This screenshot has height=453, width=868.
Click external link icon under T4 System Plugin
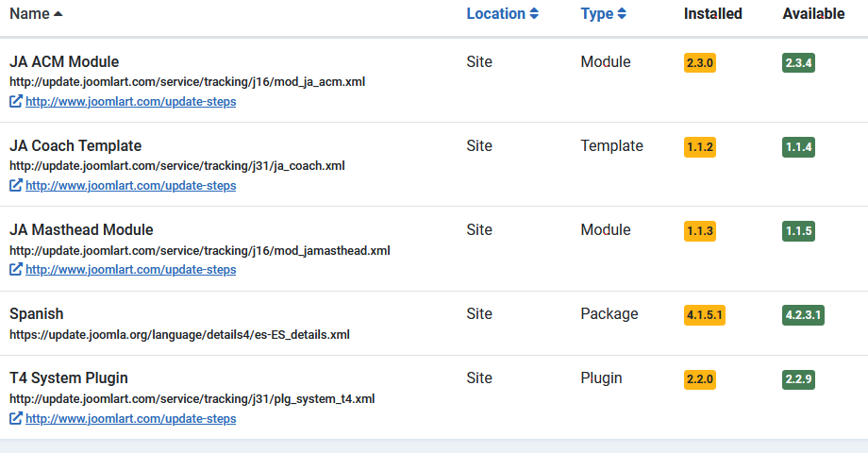(x=16, y=419)
